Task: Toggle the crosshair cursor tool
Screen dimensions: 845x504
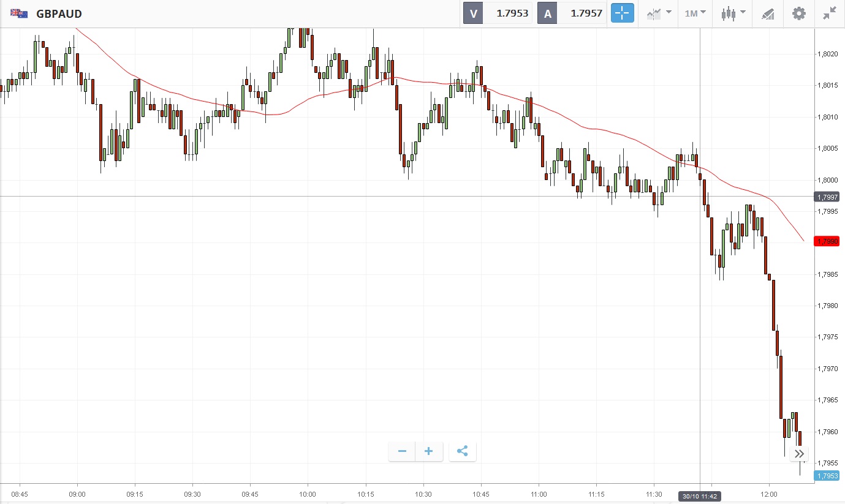Action: tap(622, 13)
